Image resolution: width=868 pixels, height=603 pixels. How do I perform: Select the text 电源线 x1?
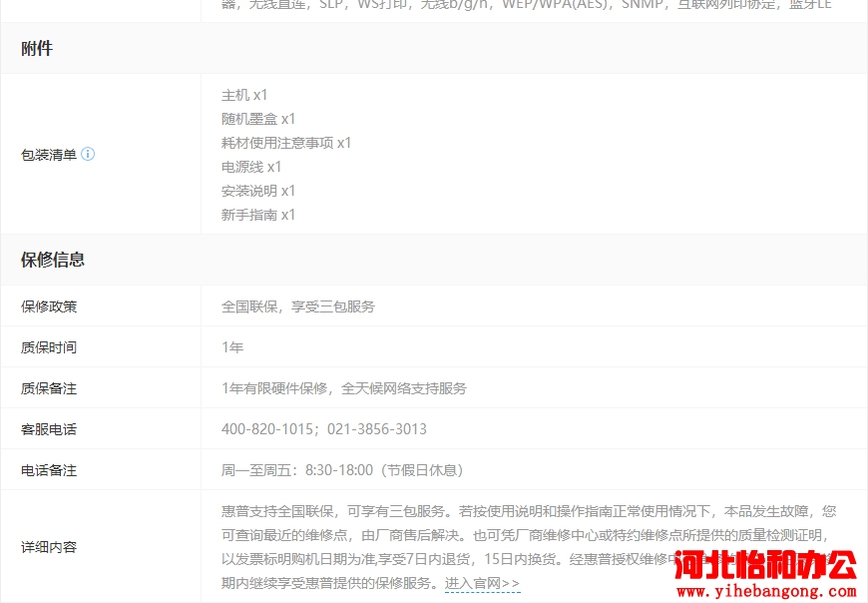tap(251, 167)
